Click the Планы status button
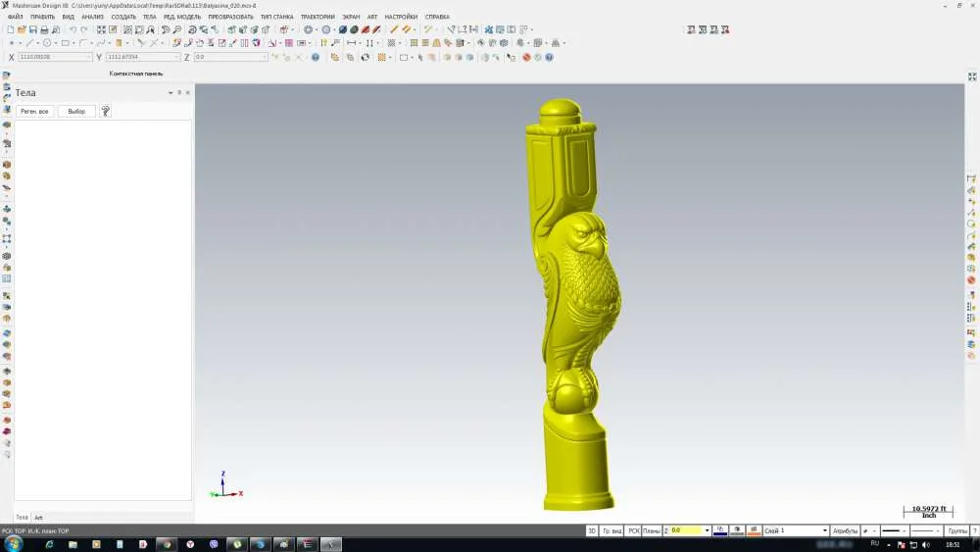Screen dimensions: 980x552 tap(652, 530)
